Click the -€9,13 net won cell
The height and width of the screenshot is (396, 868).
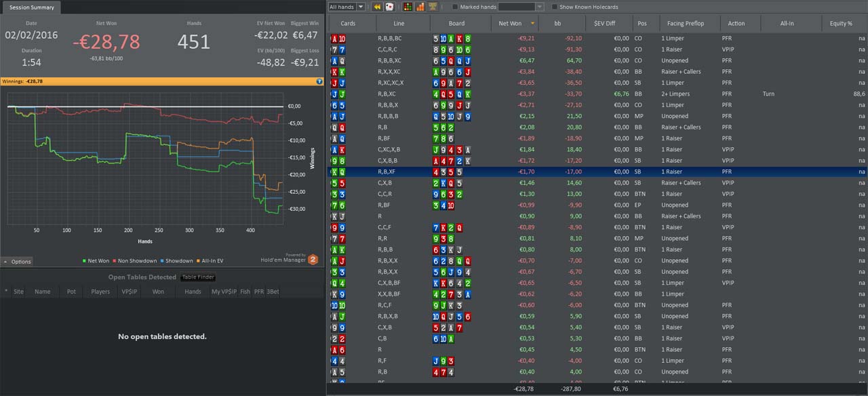[x=526, y=49]
